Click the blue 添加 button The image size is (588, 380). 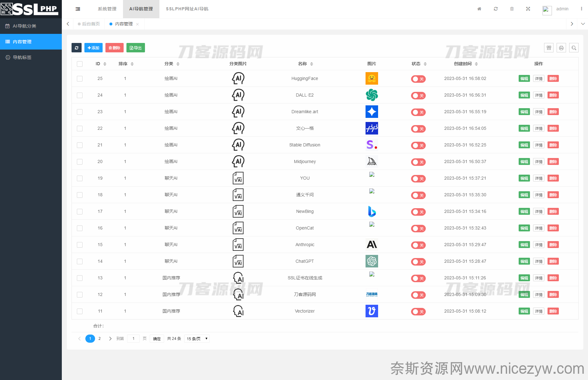[93, 48]
